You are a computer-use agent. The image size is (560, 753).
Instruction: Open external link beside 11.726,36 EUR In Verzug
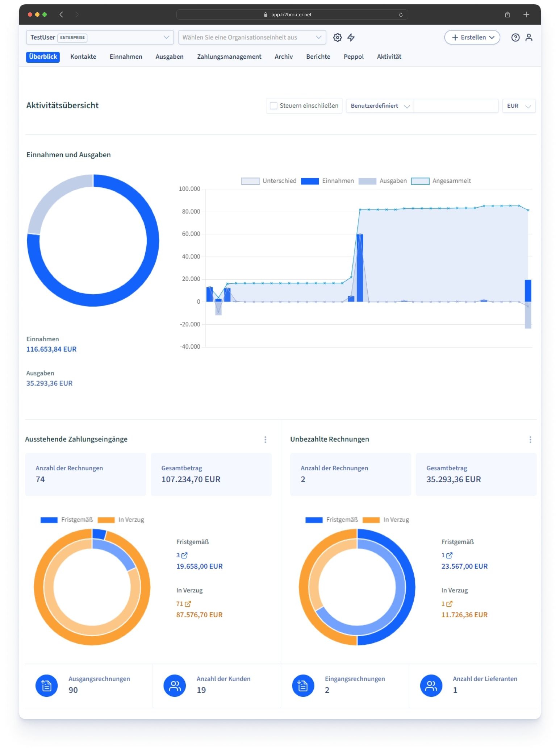(449, 604)
